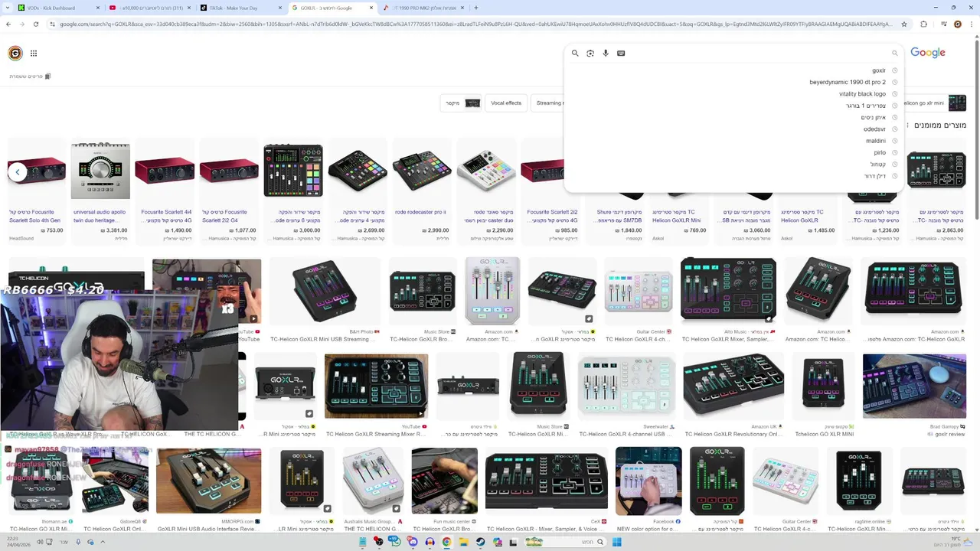Open a new browser tab
This screenshot has width=980, height=551.
pos(476,8)
